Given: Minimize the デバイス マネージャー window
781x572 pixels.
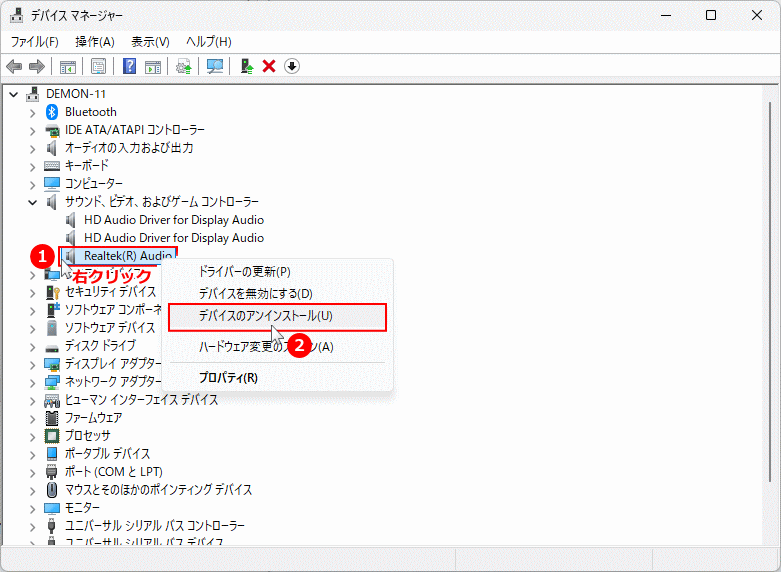Looking at the screenshot, I should coord(666,15).
